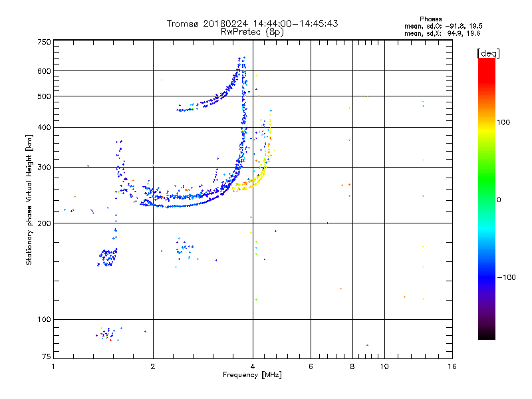Screen dimensions: 532x399
Task: Click the '2' x-axis tick label
Action: (x=153, y=366)
